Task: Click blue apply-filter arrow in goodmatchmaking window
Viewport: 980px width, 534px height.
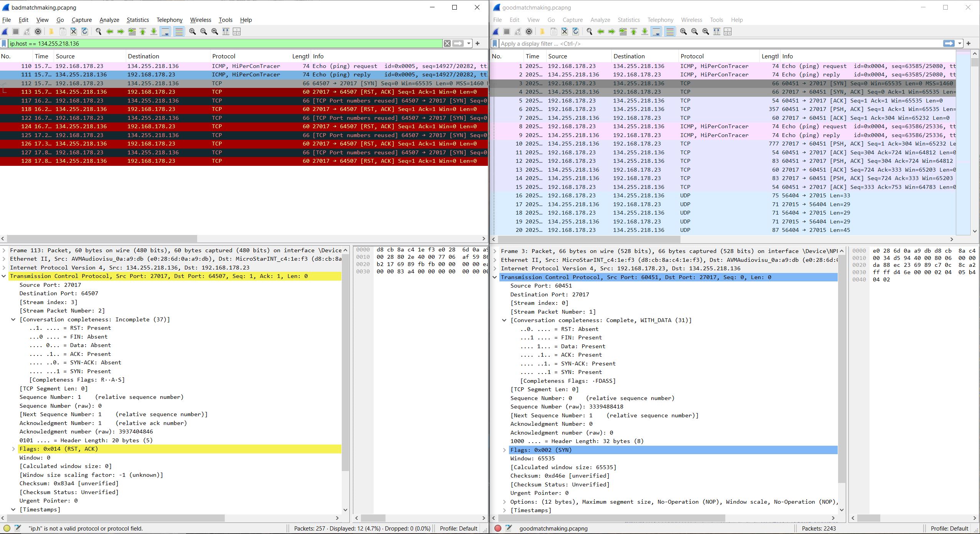Action: (x=949, y=43)
